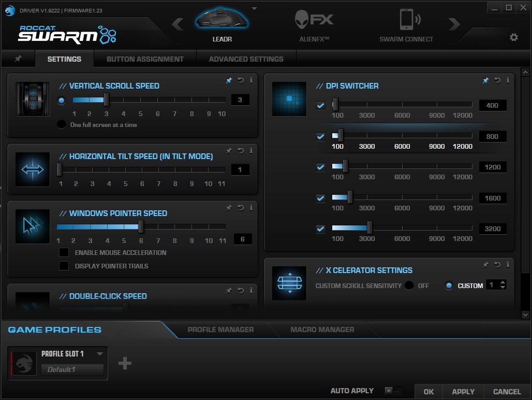Go to next device with right arrow

click(x=454, y=24)
